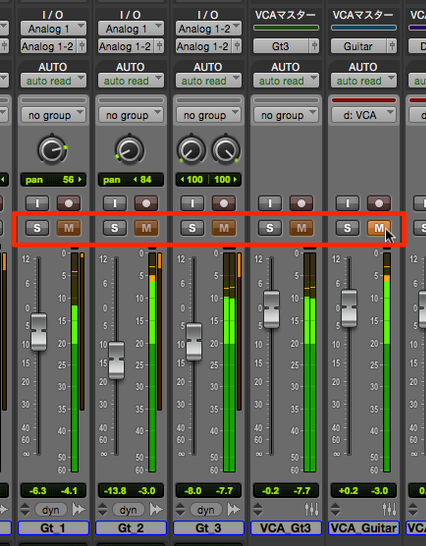Click the Gt_3 right pan knob
The width and height of the screenshot is (426, 546).
226,150
